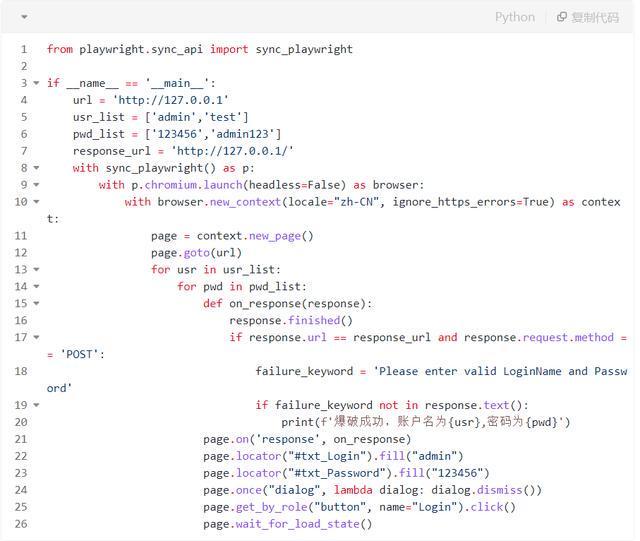Image resolution: width=640 pixels, height=541 pixels.
Task: Collapse the code block using the header arrow
Action: click(x=24, y=17)
